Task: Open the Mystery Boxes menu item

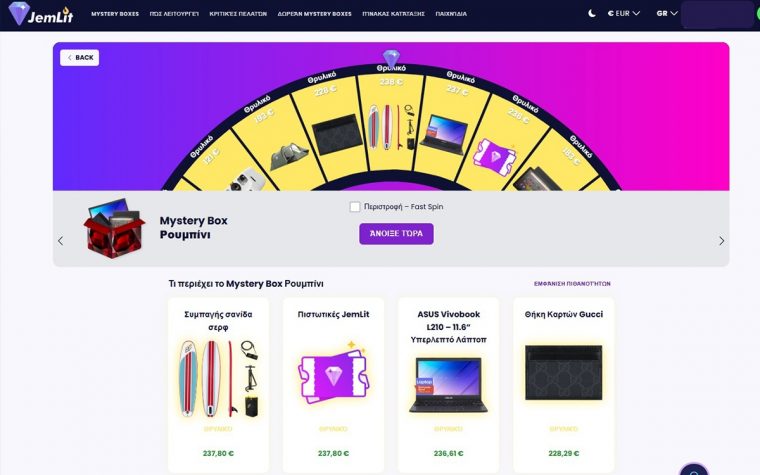Action: pyautogui.click(x=115, y=14)
